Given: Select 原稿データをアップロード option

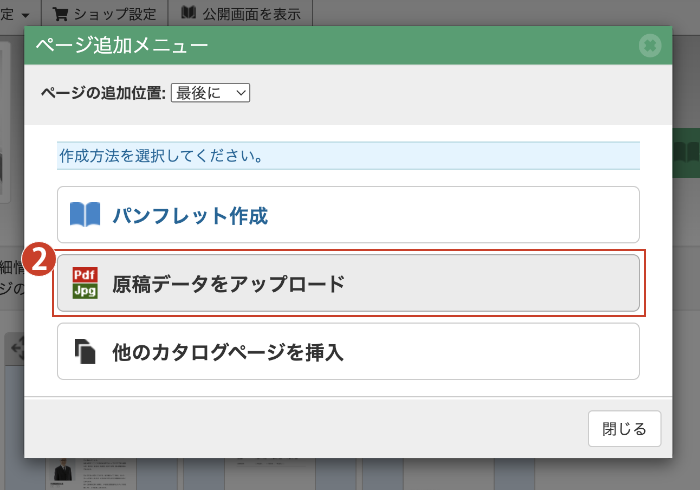Looking at the screenshot, I should coord(348,284).
